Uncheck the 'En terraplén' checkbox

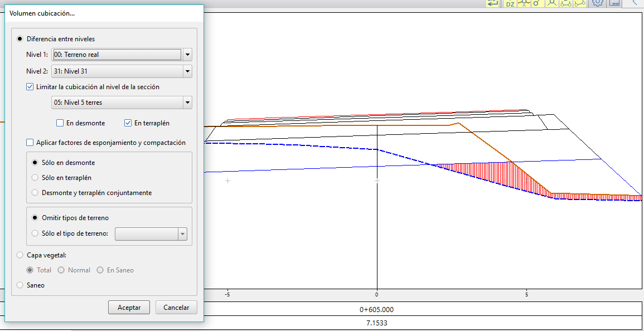(x=128, y=123)
